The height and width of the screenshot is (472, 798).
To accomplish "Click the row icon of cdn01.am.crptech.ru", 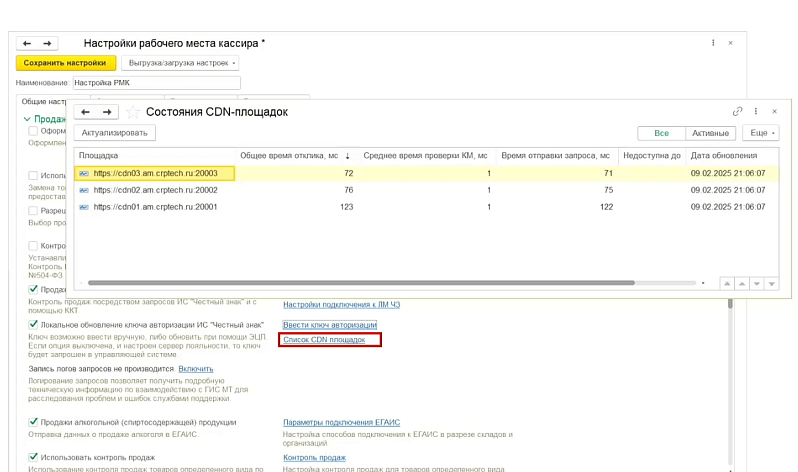I will [84, 207].
